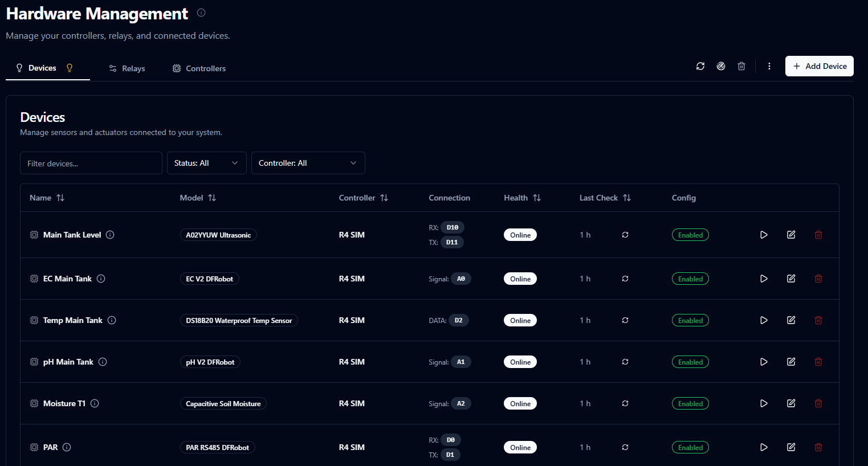Viewport: 868px width, 466px height.
Task: Show info for pH Main Tank device
Action: (x=103, y=362)
